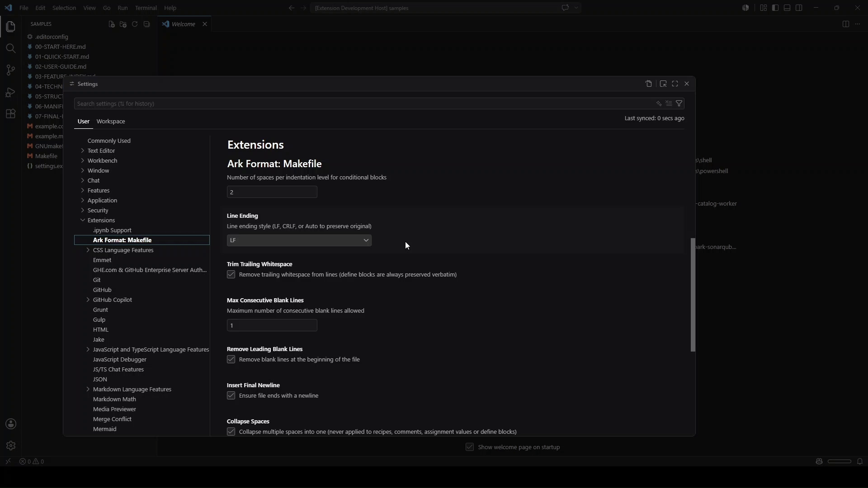Move Settings modal to editor icon
Screen dimensions: 868x488
pos(663,84)
